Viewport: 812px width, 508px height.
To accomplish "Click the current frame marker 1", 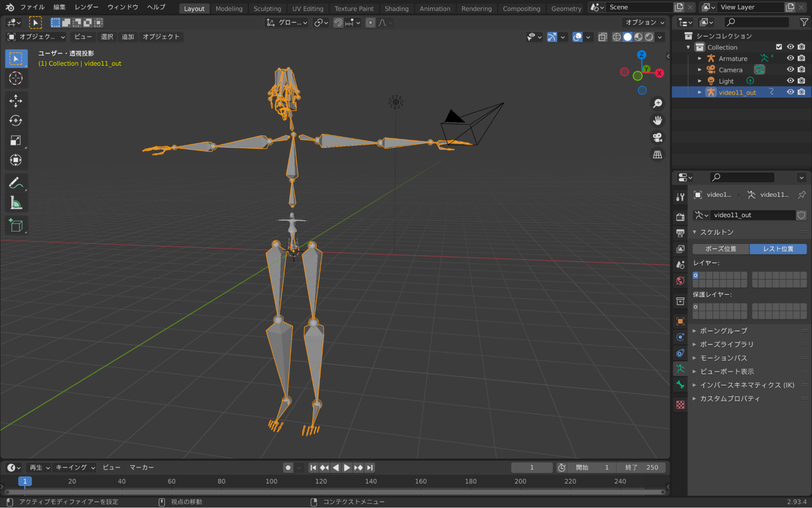I will click(25, 481).
